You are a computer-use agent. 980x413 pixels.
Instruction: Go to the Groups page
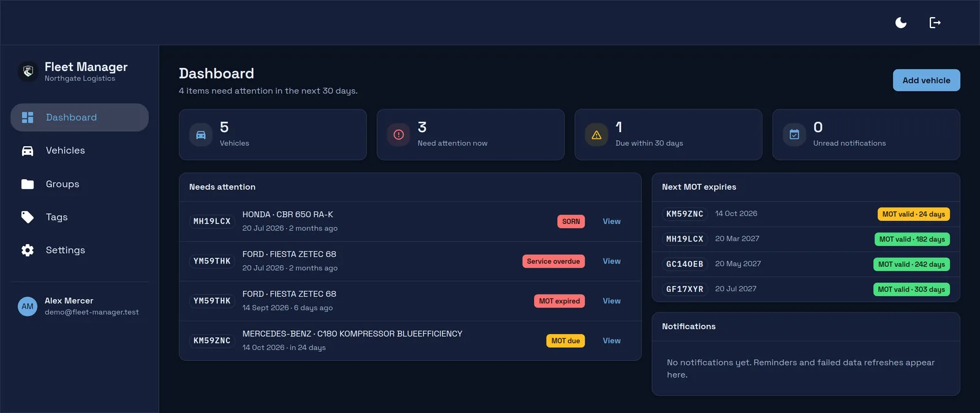coord(80,184)
